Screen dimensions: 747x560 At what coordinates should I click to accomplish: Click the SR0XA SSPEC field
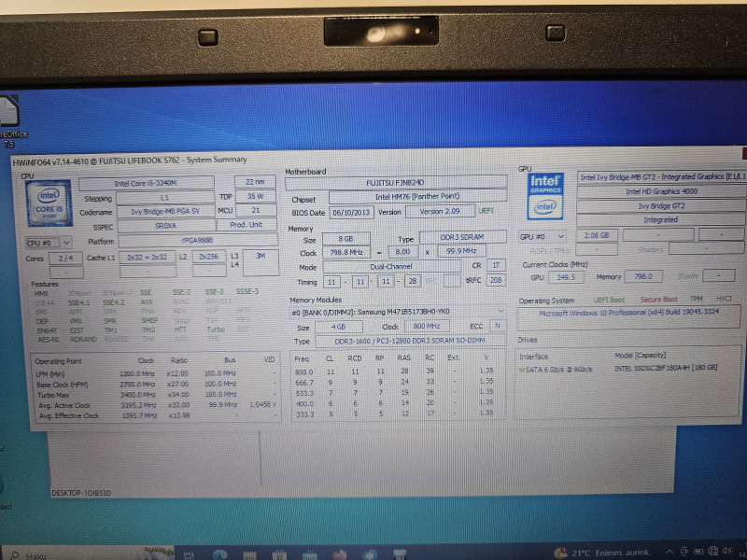166,226
